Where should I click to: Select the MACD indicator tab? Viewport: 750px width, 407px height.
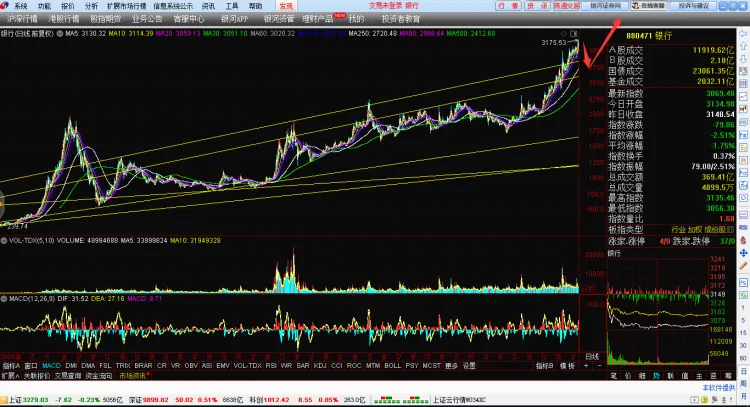[x=52, y=365]
